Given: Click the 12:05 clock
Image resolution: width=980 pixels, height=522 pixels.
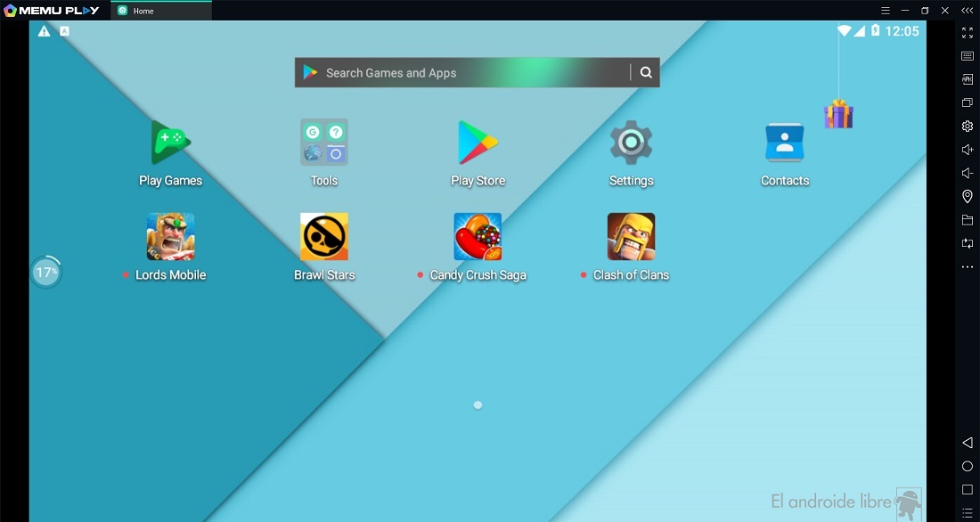Looking at the screenshot, I should 902,30.
